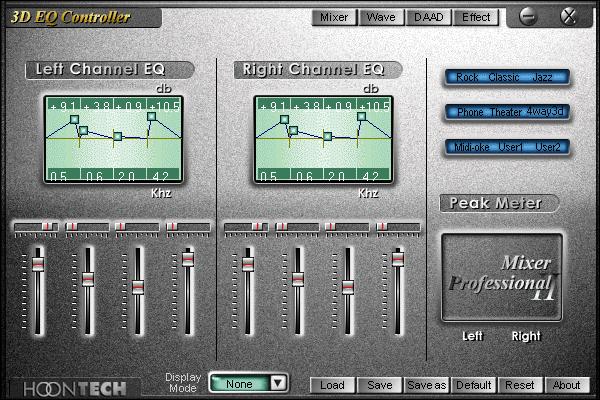
Task: Choose the Jazz EQ preset
Action: pyautogui.click(x=542, y=77)
